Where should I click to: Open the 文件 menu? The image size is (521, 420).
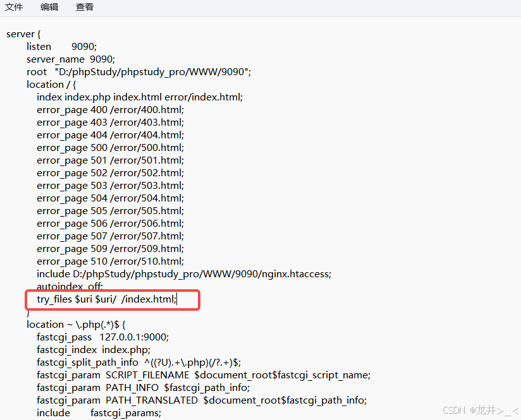[14, 7]
